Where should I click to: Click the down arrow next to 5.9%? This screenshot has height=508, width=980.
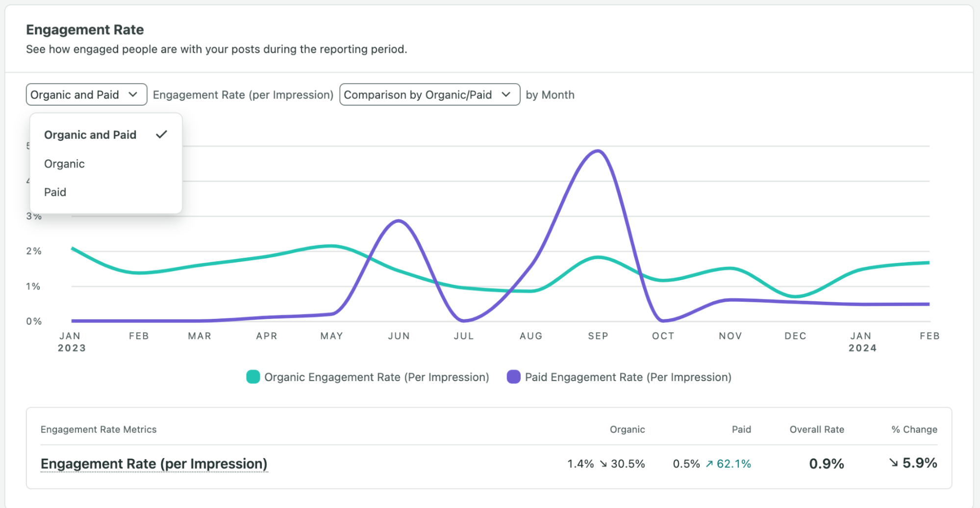point(894,462)
